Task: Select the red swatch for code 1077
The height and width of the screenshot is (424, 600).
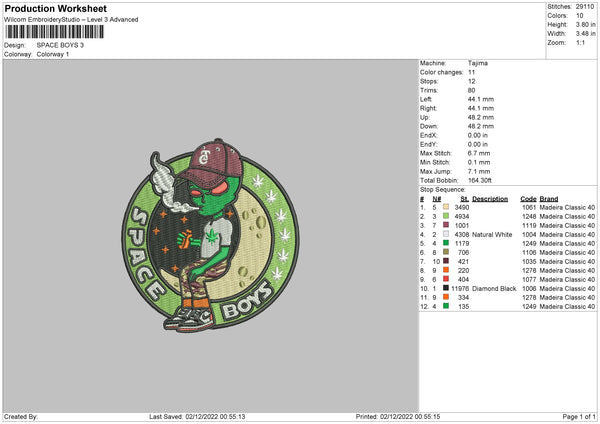Action: click(x=446, y=279)
